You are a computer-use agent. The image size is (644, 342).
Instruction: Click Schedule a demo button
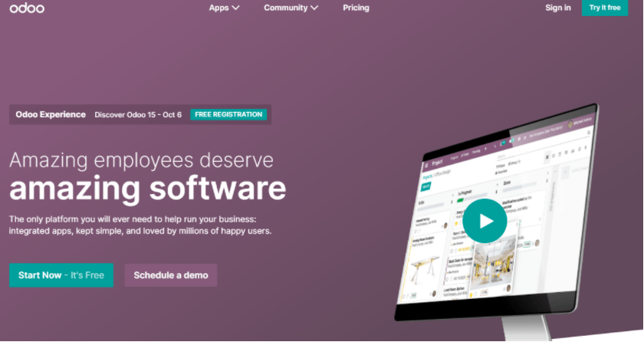click(171, 275)
